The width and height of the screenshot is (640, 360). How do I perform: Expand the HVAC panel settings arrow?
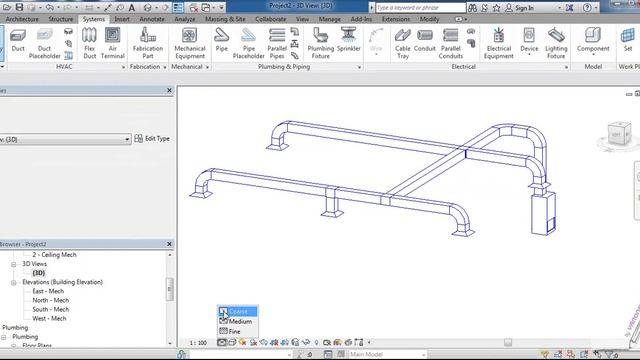(123, 67)
